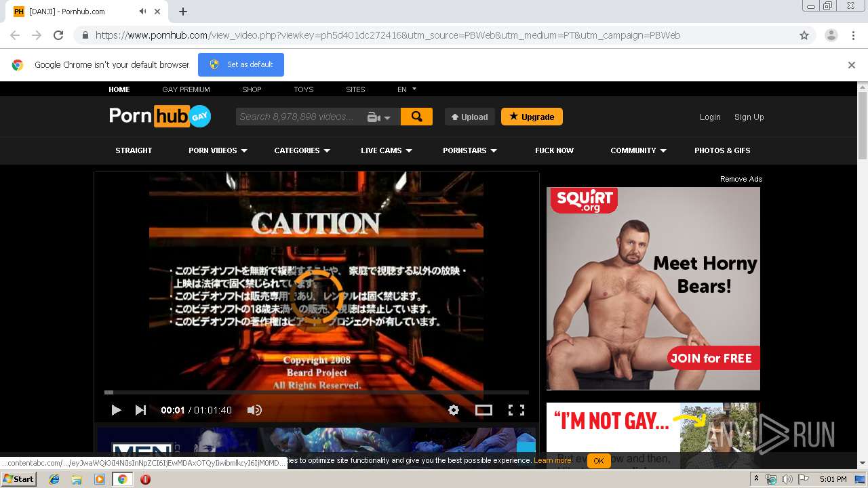The width and height of the screenshot is (868, 488).
Task: Click the browser forward arrow
Action: pyautogui.click(x=37, y=35)
